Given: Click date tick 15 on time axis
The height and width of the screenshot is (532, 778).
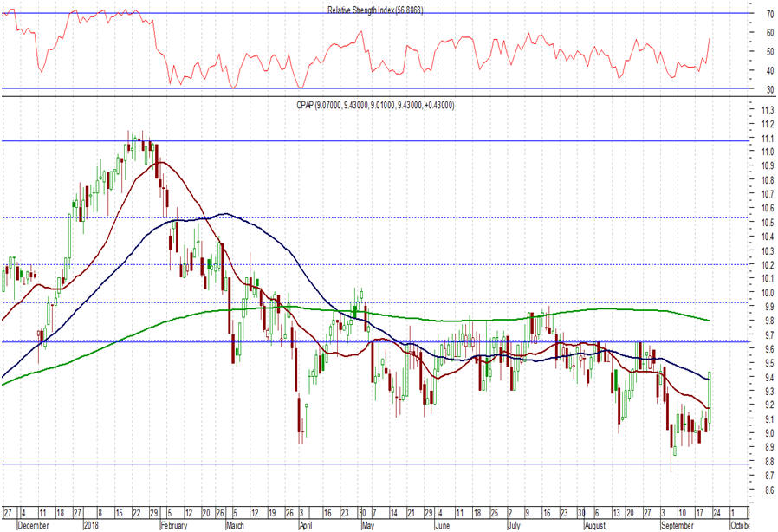Looking at the screenshot, I should (x=119, y=513).
